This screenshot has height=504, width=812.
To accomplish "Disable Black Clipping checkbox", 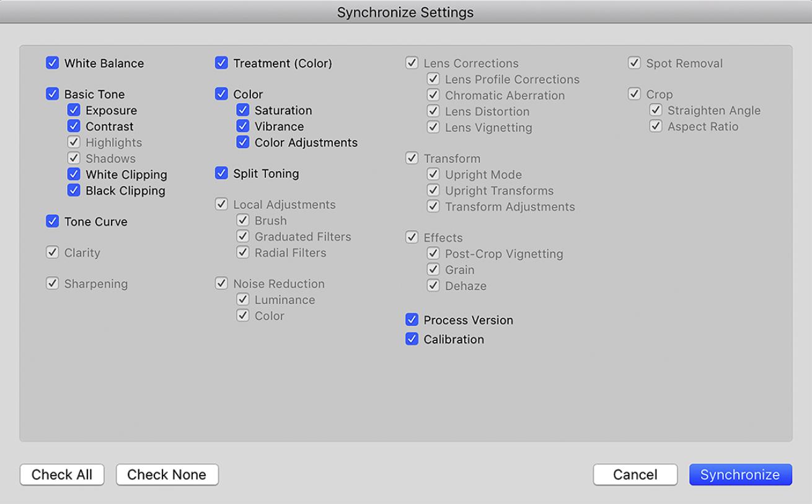I will (74, 191).
